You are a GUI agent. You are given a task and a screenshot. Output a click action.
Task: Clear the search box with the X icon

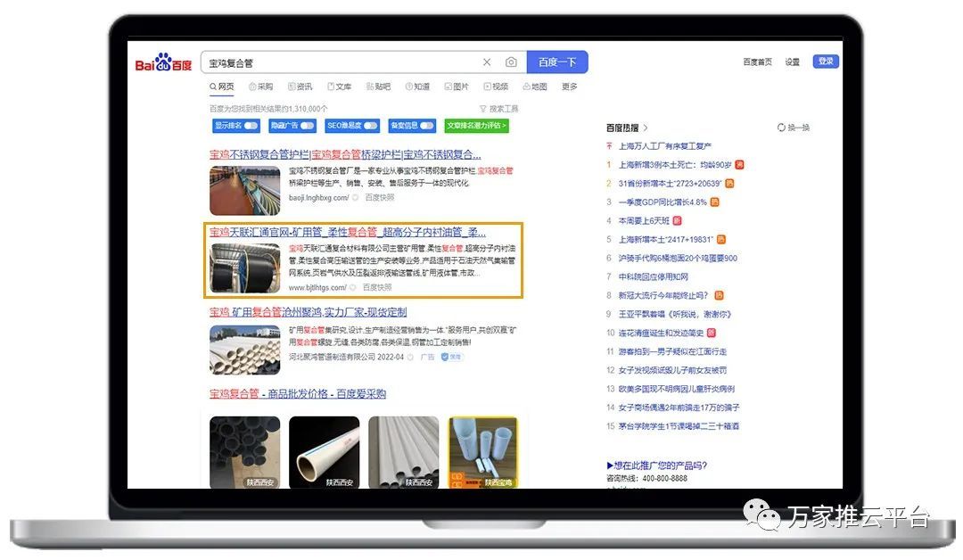click(487, 62)
